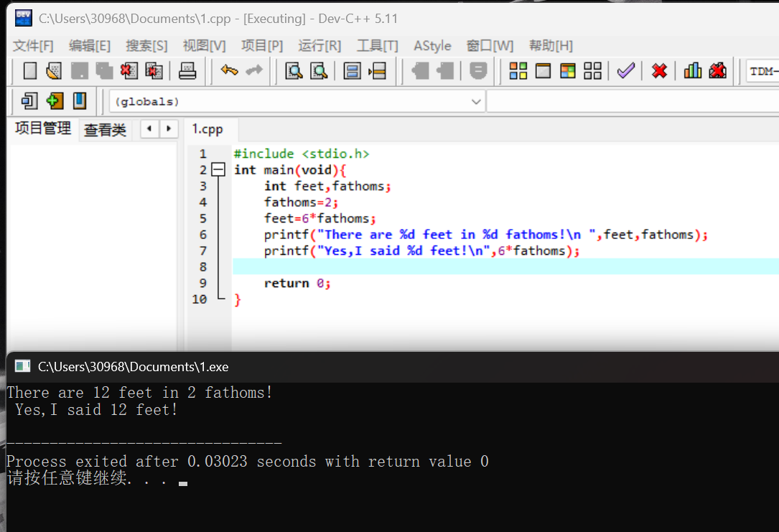Click the members combo box right of (globals)
Screen dimensions: 779x532
[633, 101]
